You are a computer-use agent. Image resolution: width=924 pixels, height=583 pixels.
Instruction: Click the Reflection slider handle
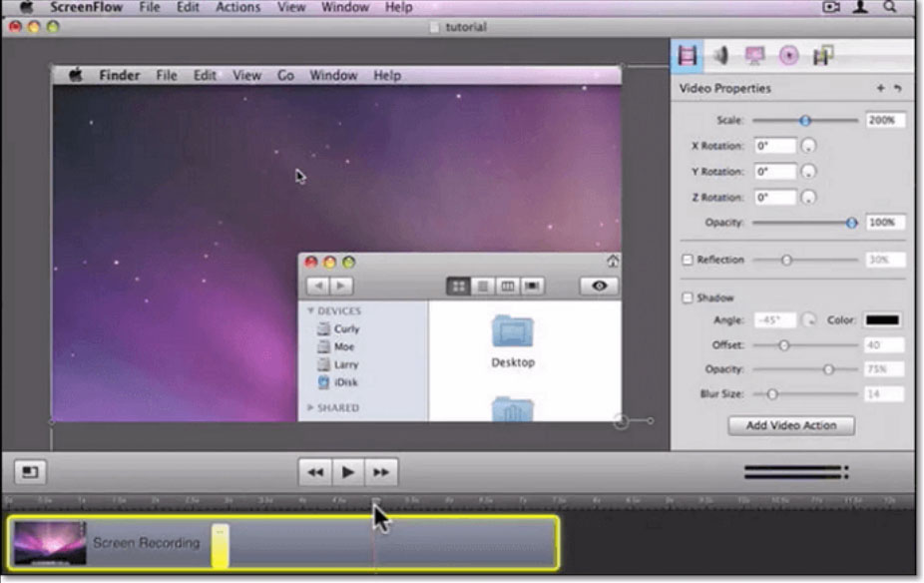tap(786, 260)
